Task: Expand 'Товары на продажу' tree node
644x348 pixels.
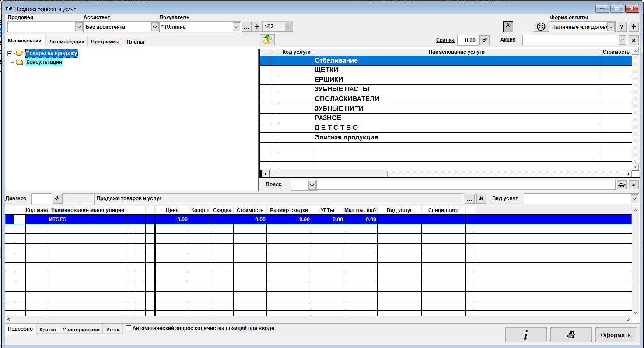Action: pos(10,53)
